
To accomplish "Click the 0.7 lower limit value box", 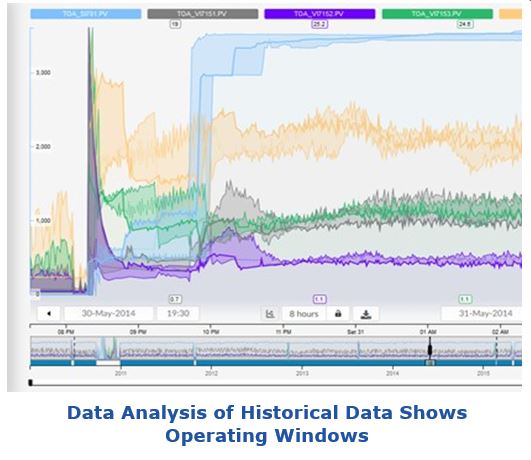I will (x=175, y=299).
